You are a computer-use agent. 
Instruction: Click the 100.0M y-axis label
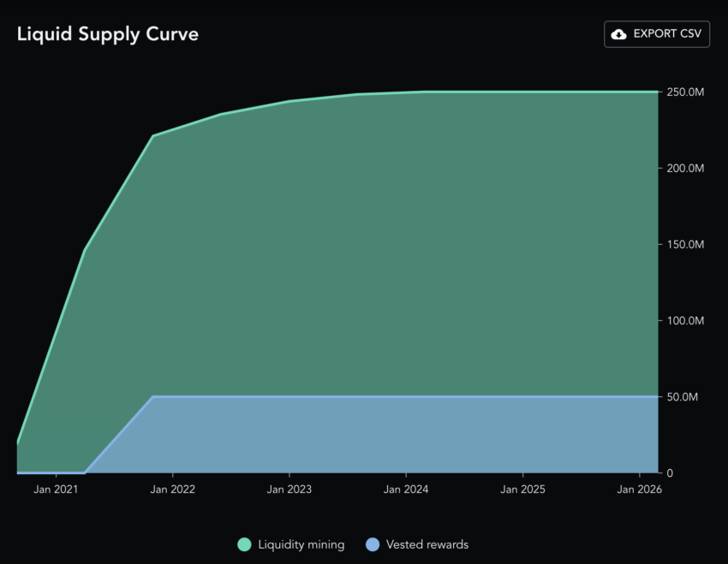click(x=685, y=320)
